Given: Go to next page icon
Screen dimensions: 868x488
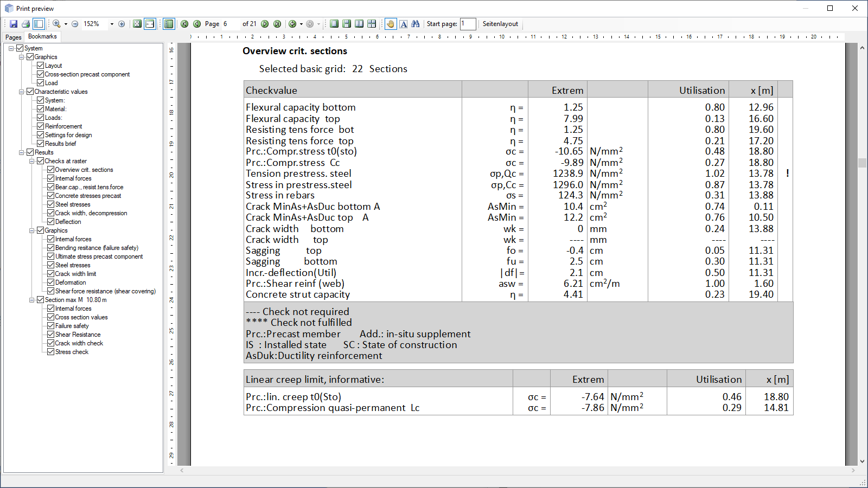Looking at the screenshot, I should (265, 24).
